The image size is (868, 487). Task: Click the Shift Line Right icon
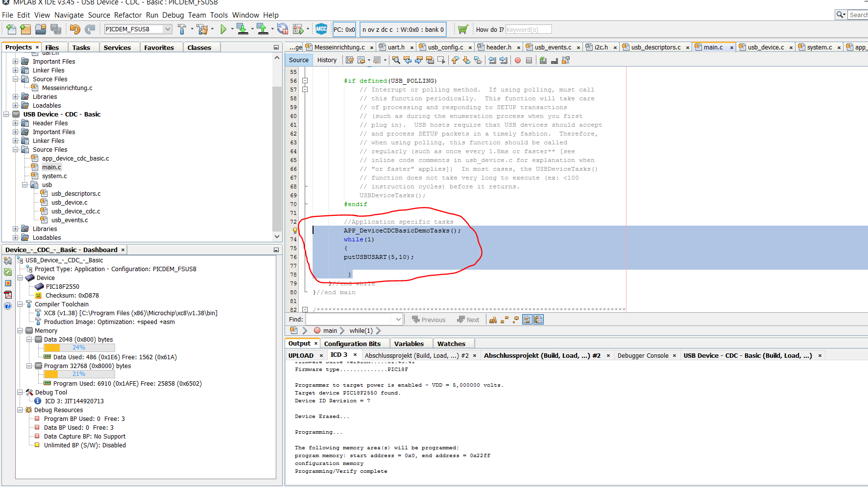tap(504, 60)
